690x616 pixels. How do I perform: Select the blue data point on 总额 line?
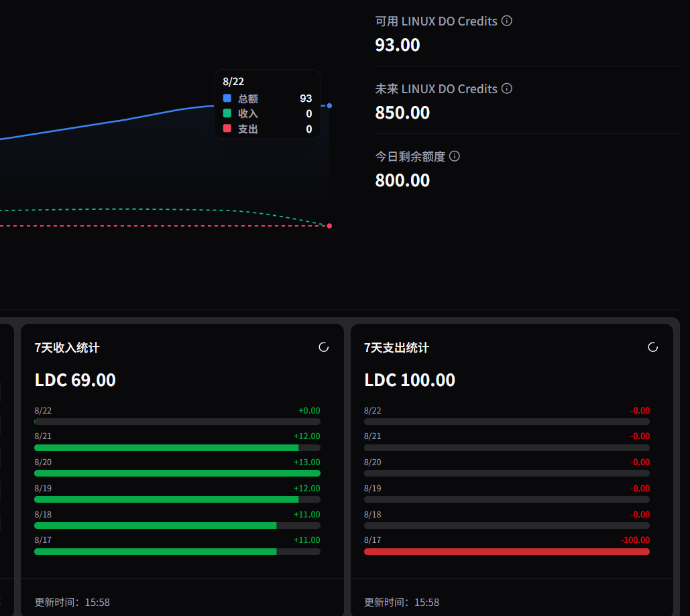click(x=329, y=106)
